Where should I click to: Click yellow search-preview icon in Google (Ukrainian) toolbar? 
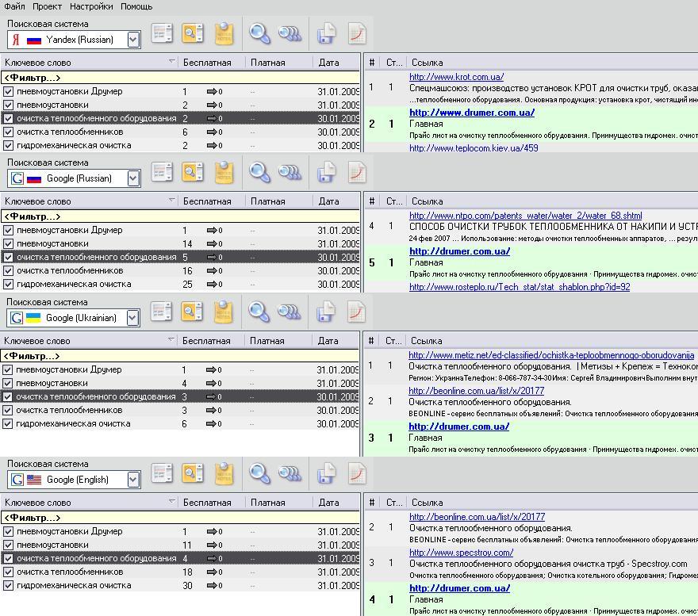(x=192, y=312)
